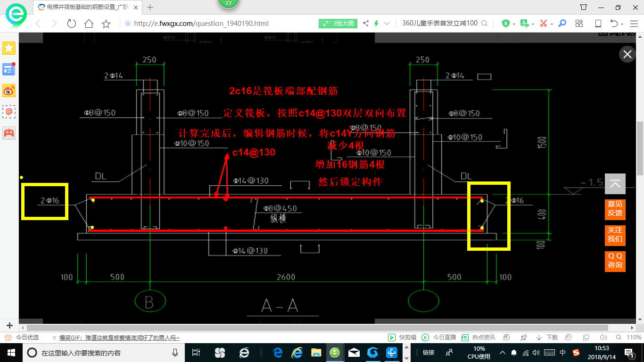This screenshot has height=362, width=644.
Task: Close the image overlay with X
Action: click(x=627, y=54)
